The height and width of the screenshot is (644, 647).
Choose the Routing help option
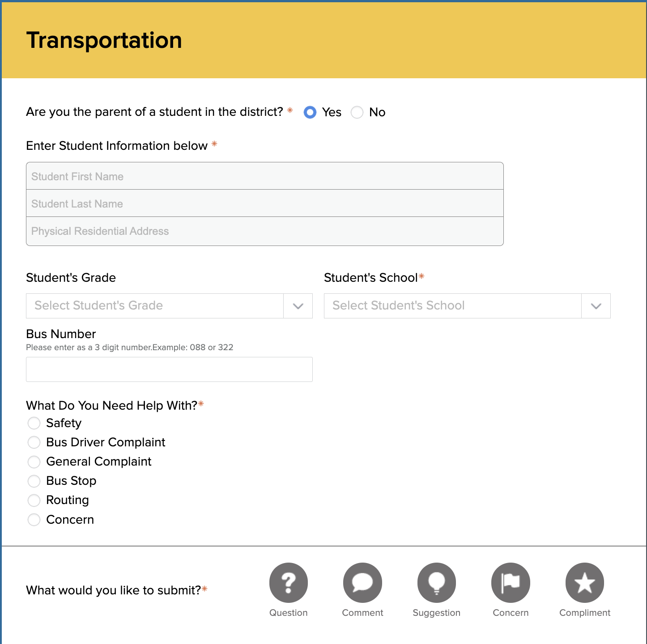(34, 500)
